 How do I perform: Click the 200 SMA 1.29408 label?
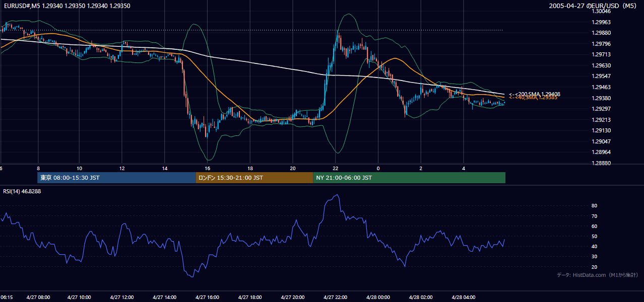click(x=535, y=94)
